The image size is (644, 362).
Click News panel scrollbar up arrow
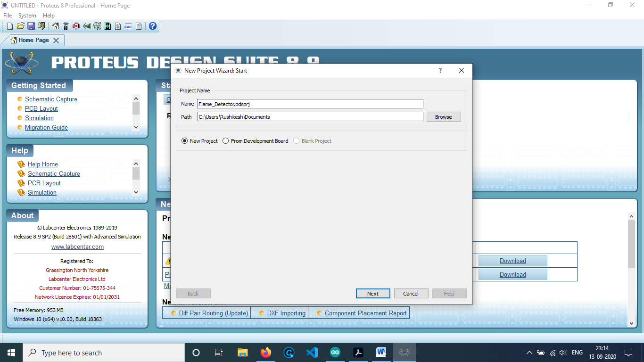coord(632,216)
